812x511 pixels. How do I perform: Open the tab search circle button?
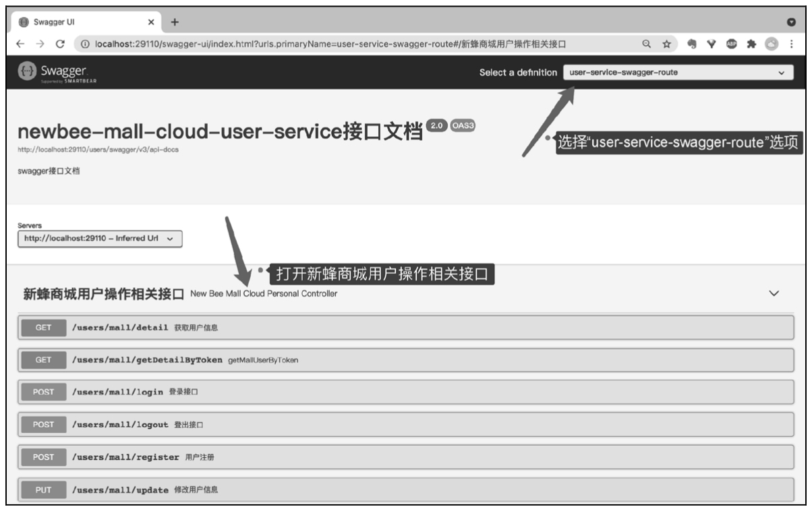click(792, 22)
